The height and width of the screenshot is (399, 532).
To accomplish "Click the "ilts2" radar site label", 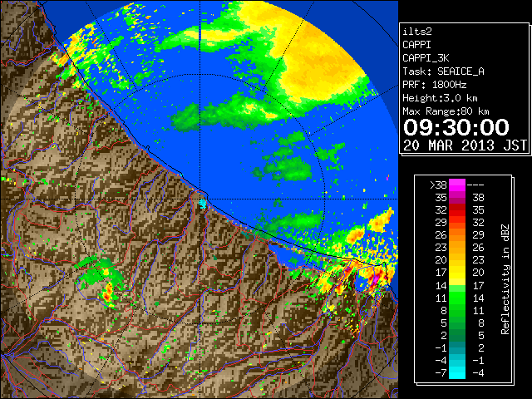I will [x=417, y=32].
